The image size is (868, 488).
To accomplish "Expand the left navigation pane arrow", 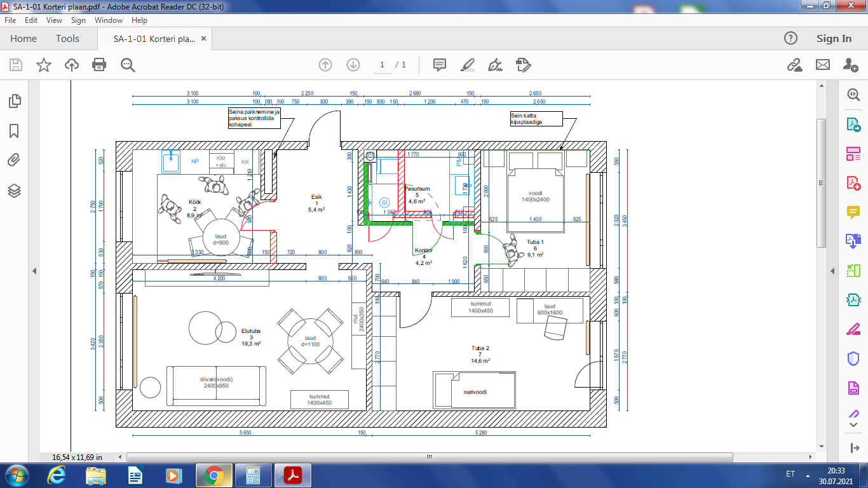I will click(34, 271).
